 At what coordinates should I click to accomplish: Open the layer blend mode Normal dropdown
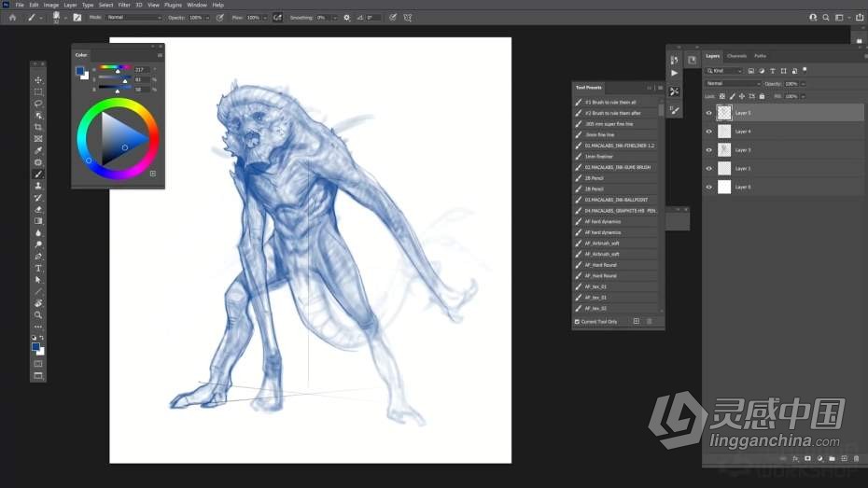tap(733, 84)
